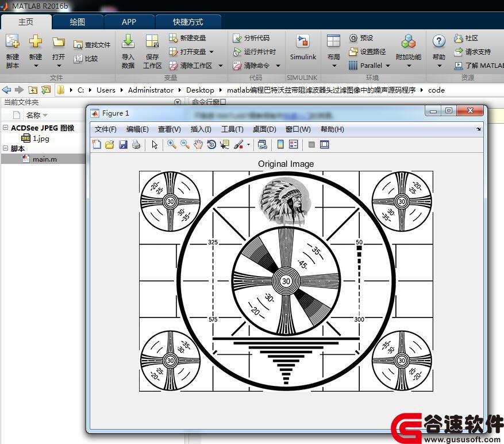Expand Clear Commands (清除命令) dropdown
The width and height of the screenshot is (504, 444).
278,66
